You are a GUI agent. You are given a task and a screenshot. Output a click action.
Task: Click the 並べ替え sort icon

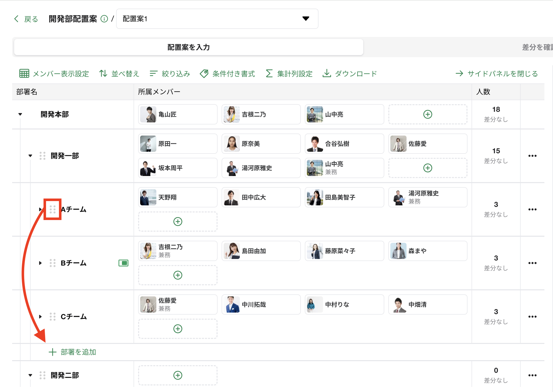(103, 74)
